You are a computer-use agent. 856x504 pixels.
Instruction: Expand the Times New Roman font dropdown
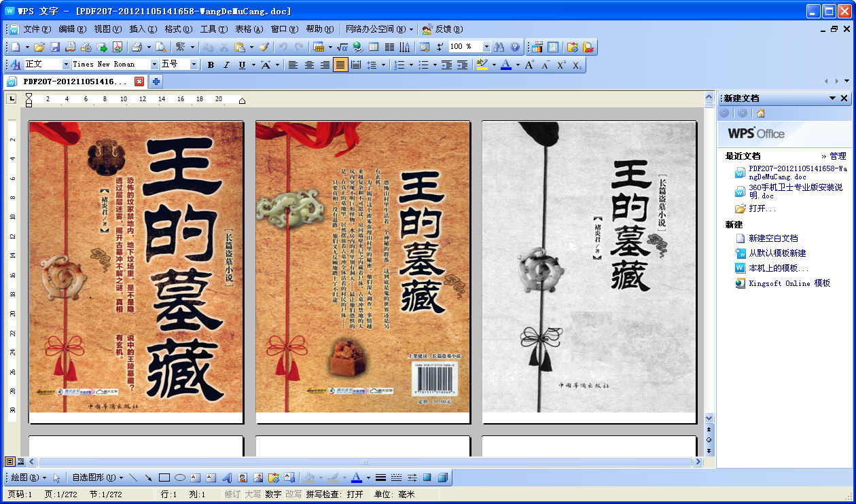(153, 64)
